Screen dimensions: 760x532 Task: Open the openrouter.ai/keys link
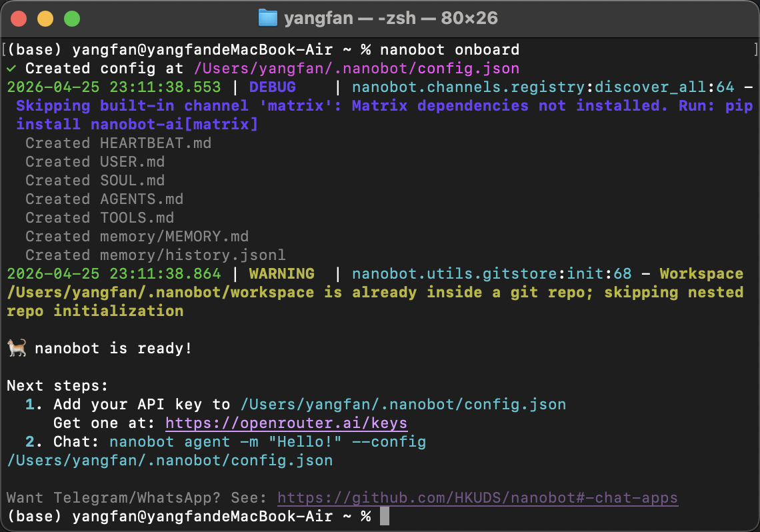coord(286,423)
